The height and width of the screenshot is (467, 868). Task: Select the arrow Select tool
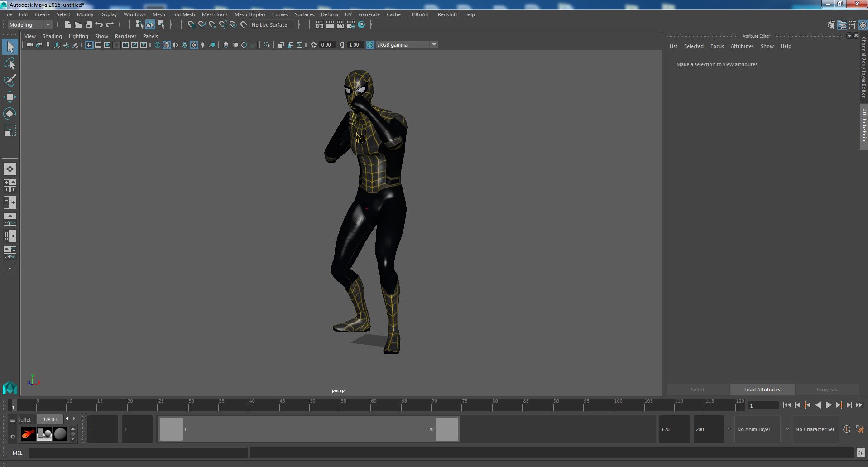[10, 47]
